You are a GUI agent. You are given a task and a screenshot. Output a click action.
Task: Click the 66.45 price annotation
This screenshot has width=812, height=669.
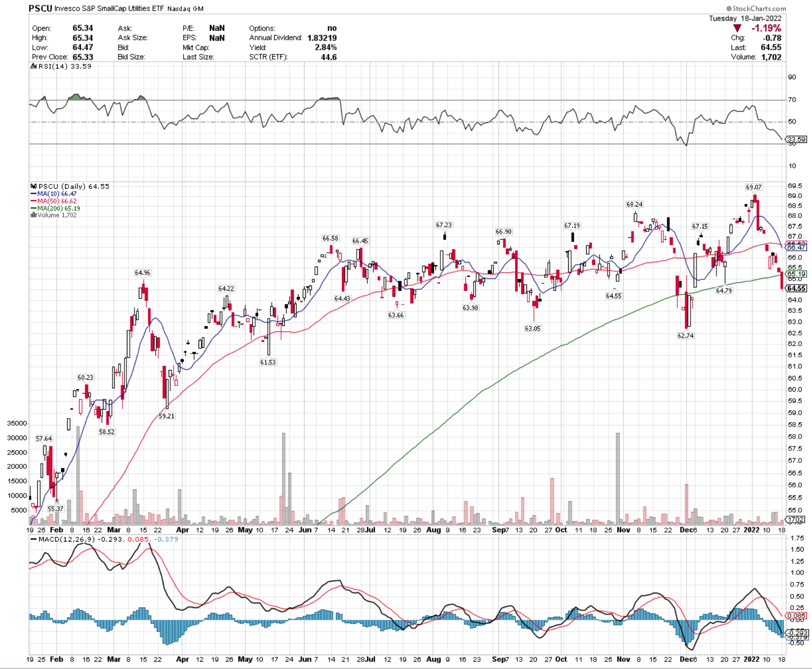pos(360,241)
